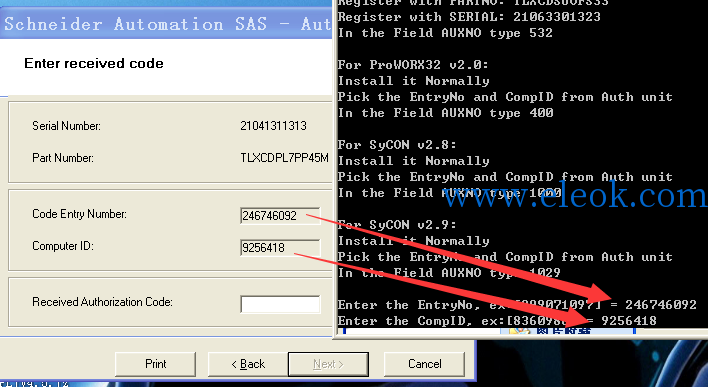Click the Enter received code heading
This screenshot has height=387, width=708.
pyautogui.click(x=94, y=63)
